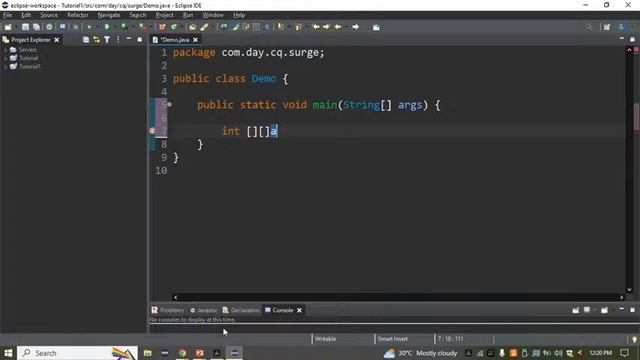
Task: Click the Open Type folder icon
Action: (192, 27)
